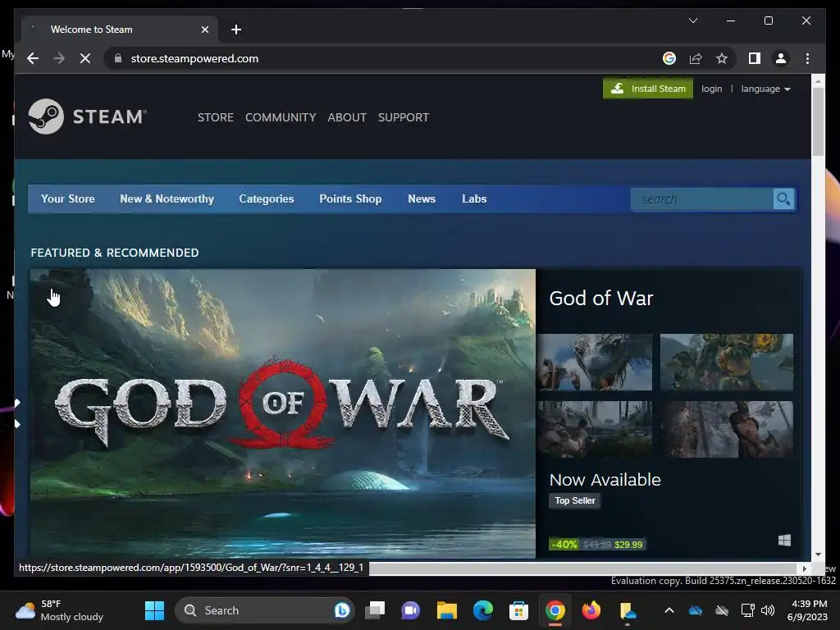Screen dimensions: 840x630
Task: Open New & Noteworthy tab
Action: pyautogui.click(x=167, y=199)
